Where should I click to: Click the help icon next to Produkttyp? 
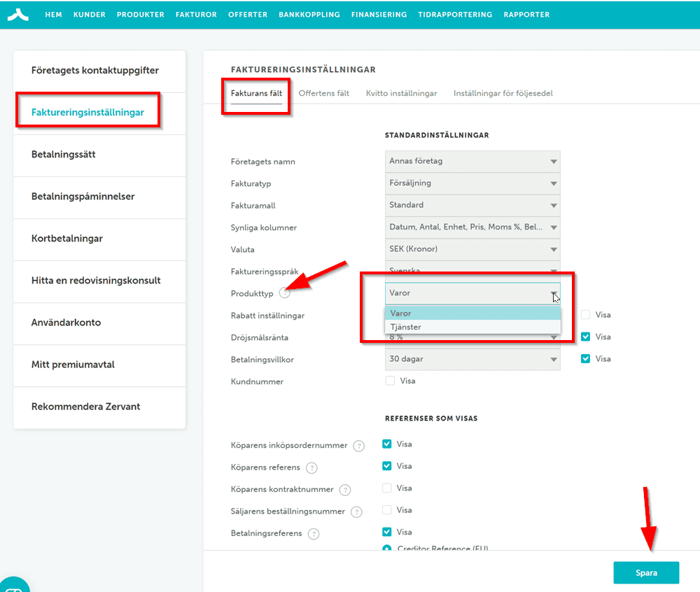tap(284, 293)
